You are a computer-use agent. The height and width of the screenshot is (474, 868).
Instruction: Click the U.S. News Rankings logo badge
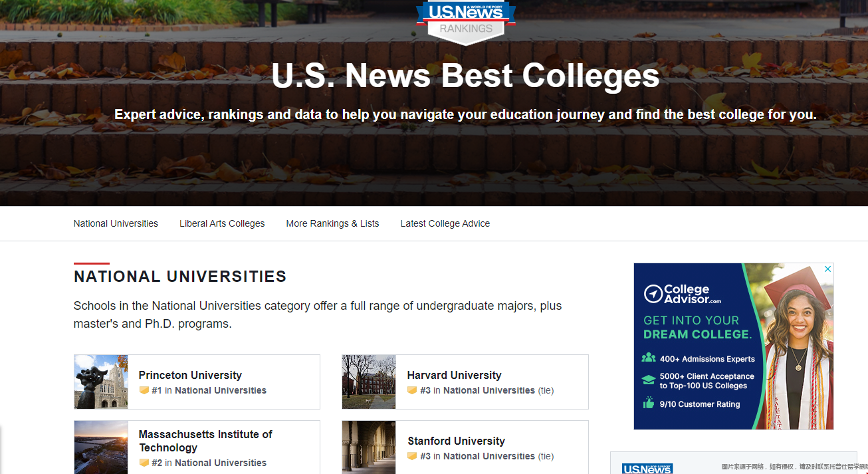pos(465,21)
